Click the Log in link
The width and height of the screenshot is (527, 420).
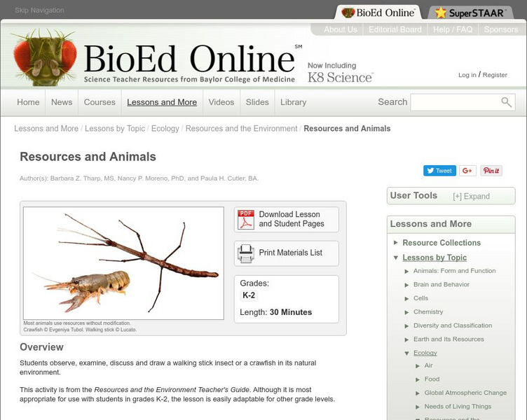(467, 75)
